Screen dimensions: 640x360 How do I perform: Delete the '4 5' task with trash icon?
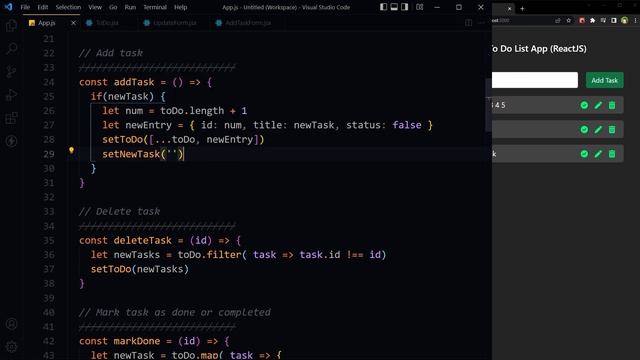coord(612,105)
